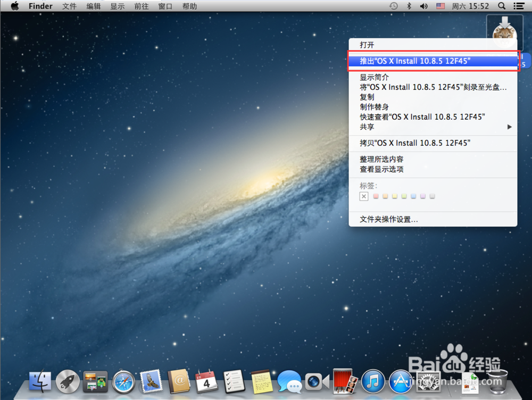The image size is (532, 400).
Task: Choose 打开 in context menu
Action: pos(433,45)
